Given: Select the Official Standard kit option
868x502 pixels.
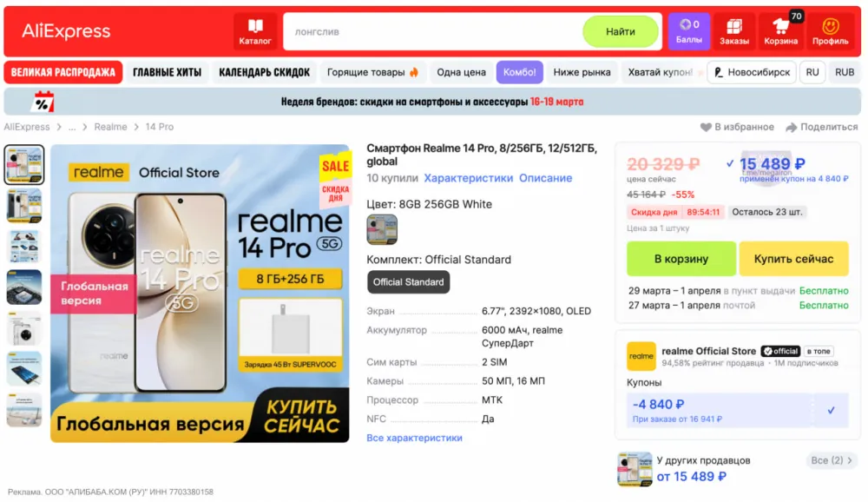Looking at the screenshot, I should pos(408,282).
